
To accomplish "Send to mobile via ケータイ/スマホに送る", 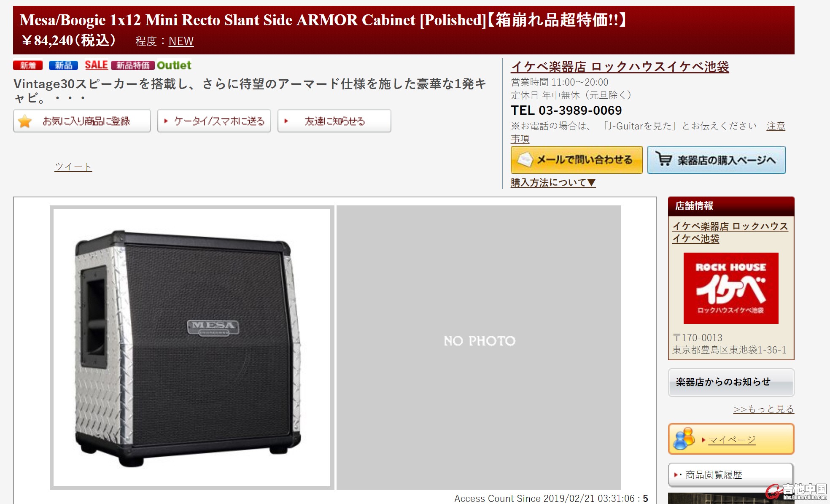I will pos(214,121).
